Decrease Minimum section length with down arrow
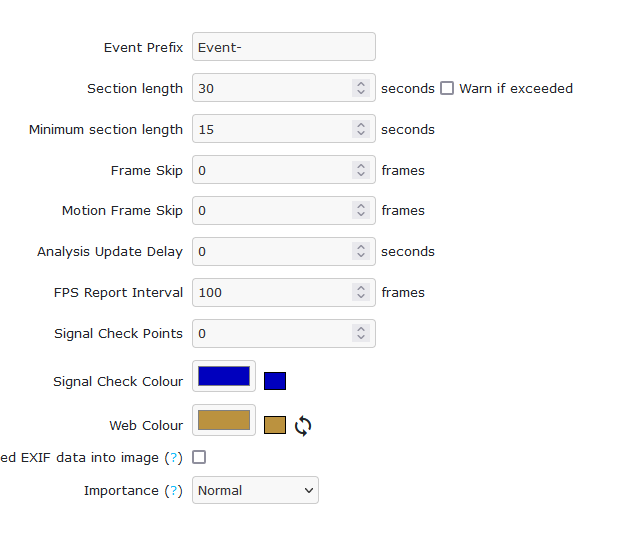 [361, 133]
